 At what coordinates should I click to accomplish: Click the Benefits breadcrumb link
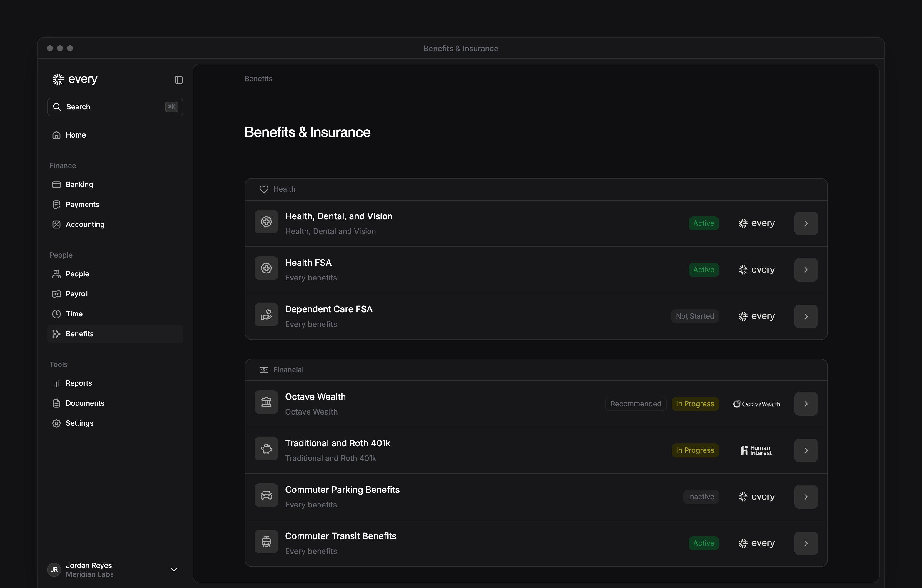[258, 78]
